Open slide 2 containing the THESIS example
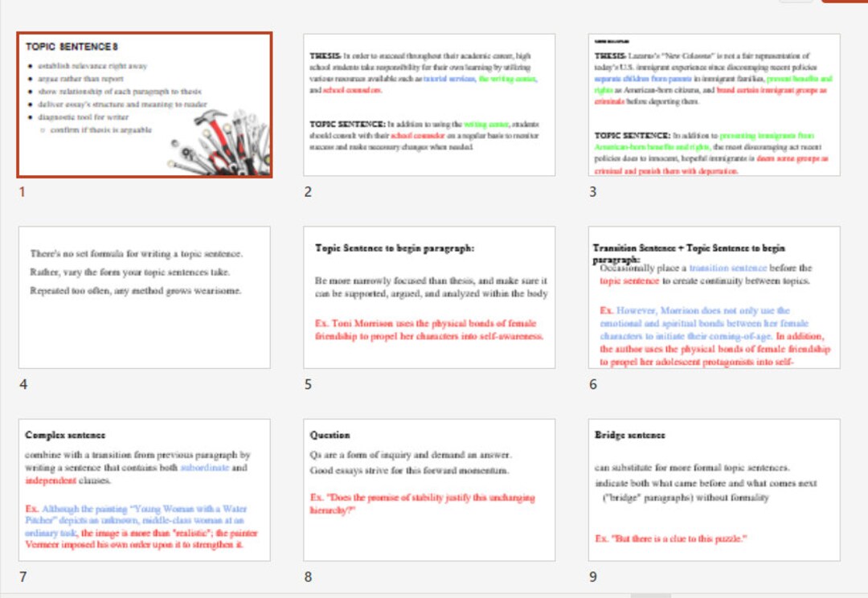This screenshot has height=598, width=868. pos(428,104)
